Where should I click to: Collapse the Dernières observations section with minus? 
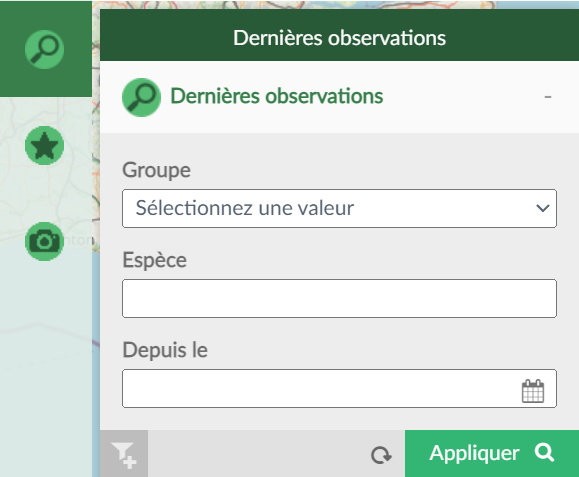click(x=548, y=97)
